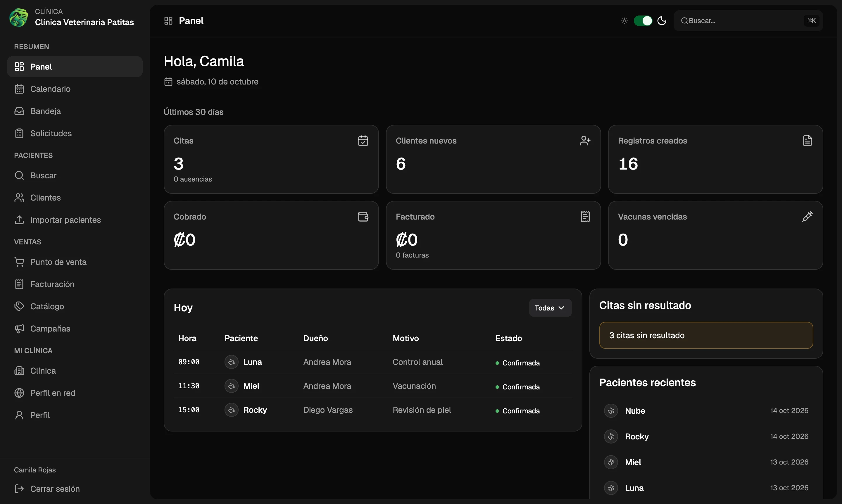This screenshot has height=504, width=842.
Task: Open Miel's 11:30 Vacunación appointment
Action: pos(372,386)
